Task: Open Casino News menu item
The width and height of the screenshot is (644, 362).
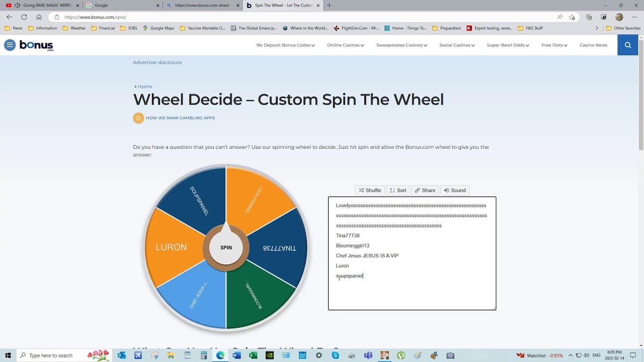Action: tap(593, 45)
